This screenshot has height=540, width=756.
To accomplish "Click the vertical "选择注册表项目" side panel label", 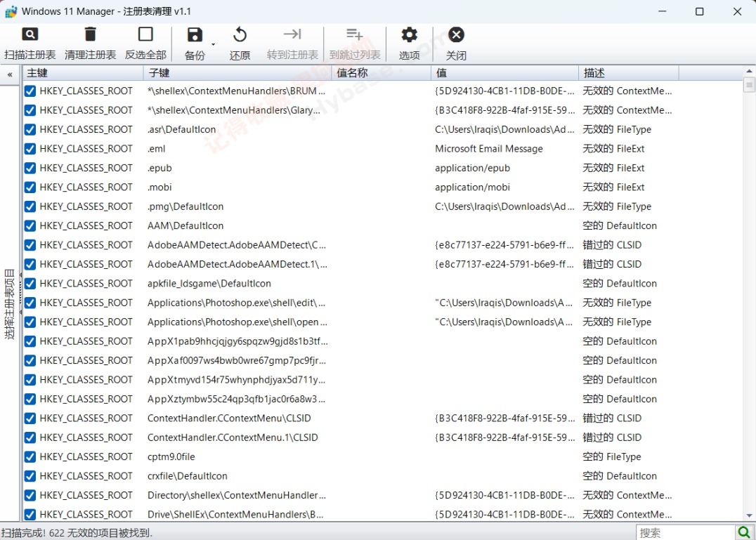I will pos(9,304).
